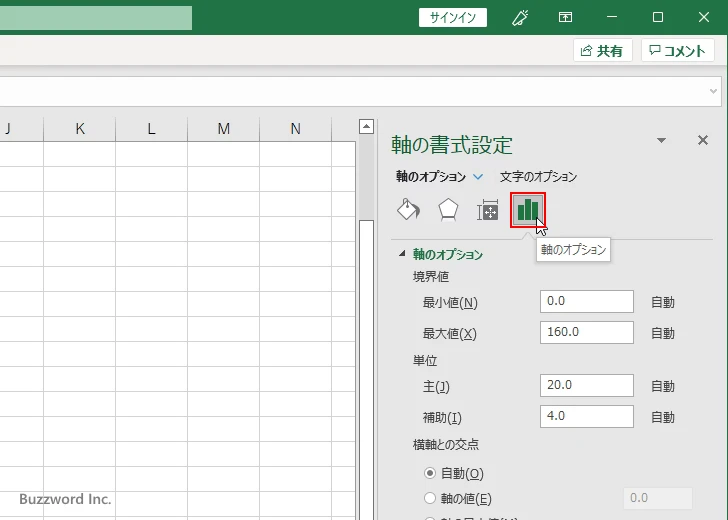The image size is (728, 520).
Task: Expand the formula bar chevron
Action: 714,91
